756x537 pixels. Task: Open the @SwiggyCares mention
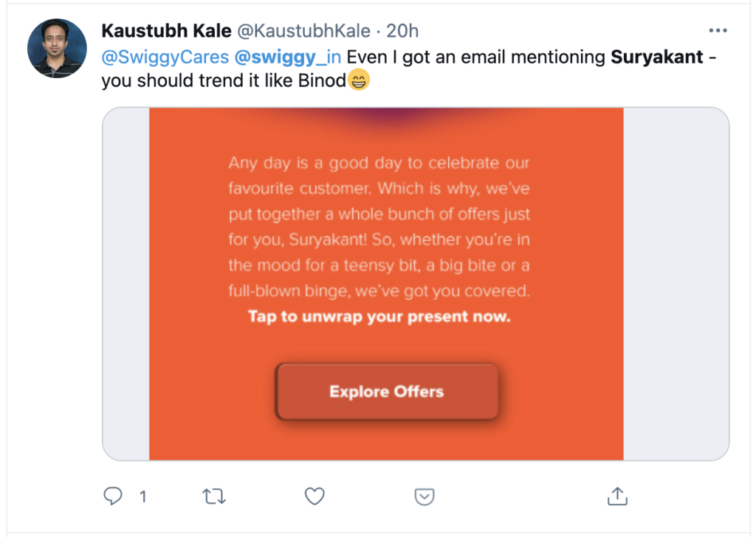click(165, 57)
